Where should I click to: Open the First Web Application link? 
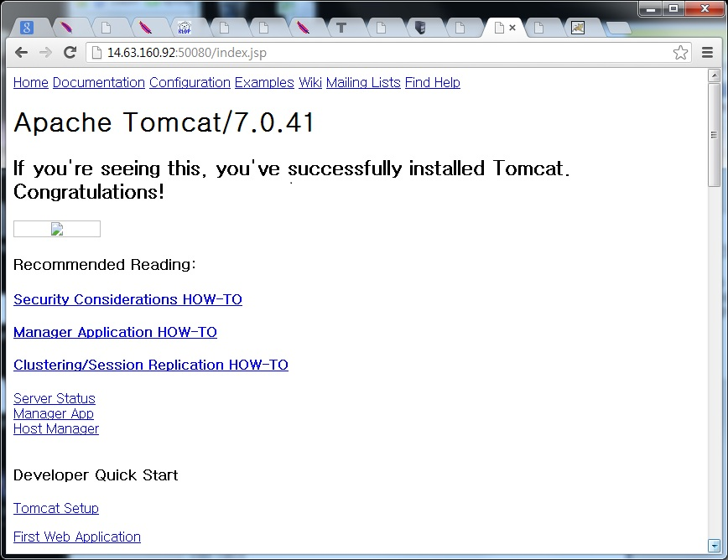77,537
